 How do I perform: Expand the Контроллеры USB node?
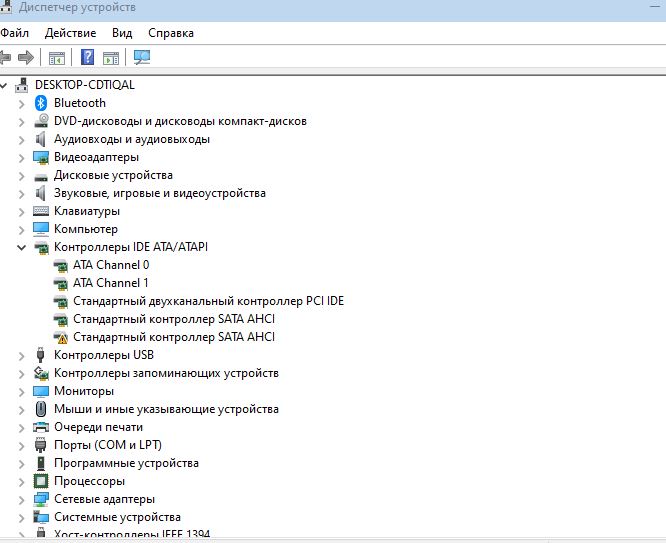tap(21, 355)
